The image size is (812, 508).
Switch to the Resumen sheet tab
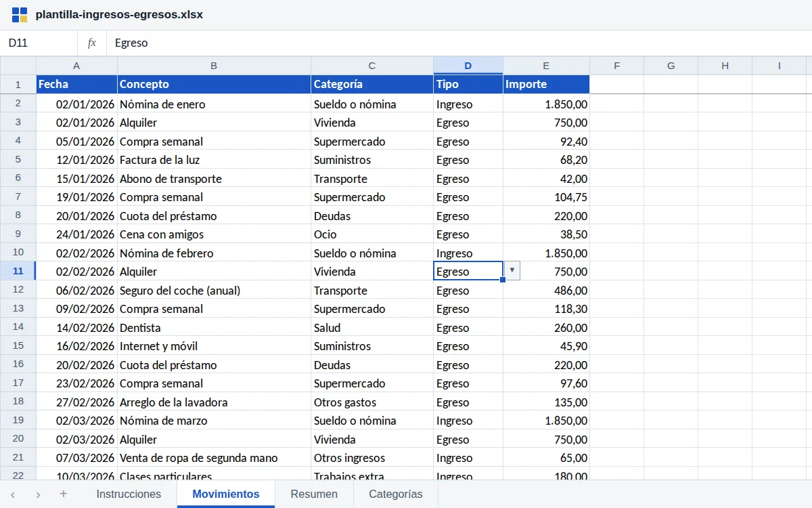tap(314, 494)
